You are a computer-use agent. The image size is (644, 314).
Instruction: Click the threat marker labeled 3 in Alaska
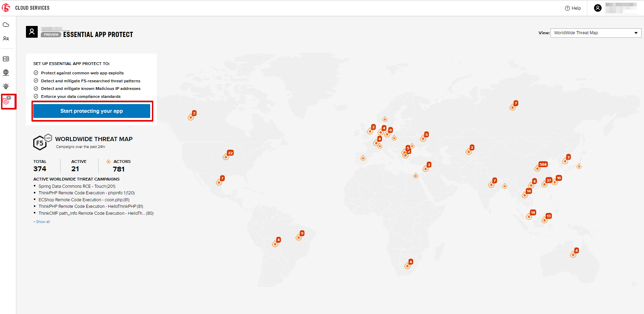point(192,116)
